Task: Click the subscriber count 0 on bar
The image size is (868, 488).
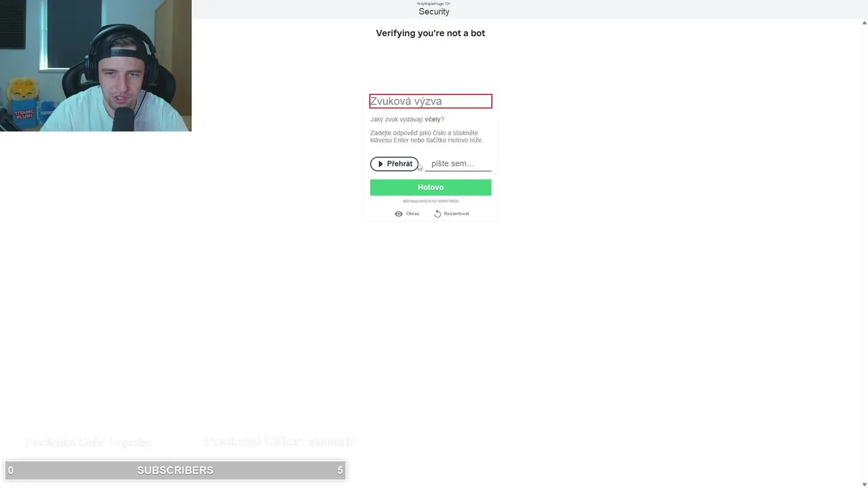Action: pyautogui.click(x=10, y=470)
